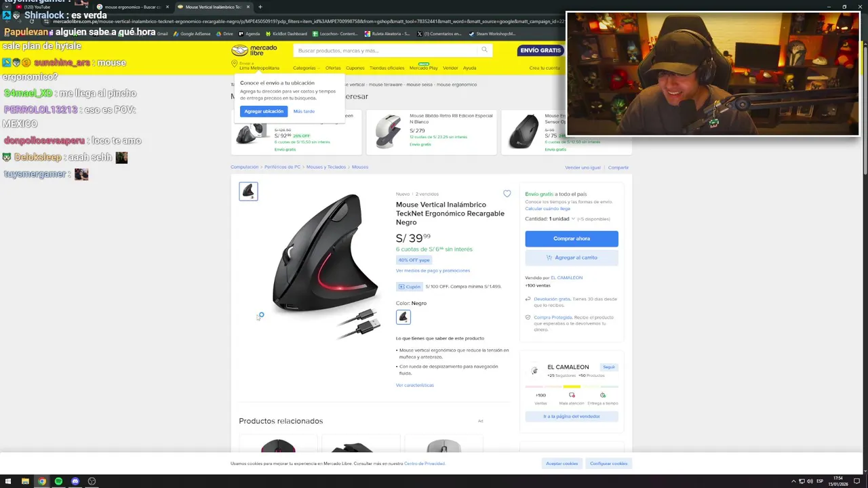Click the Cupón tag icon
Screen dimensions: 868x488
(x=401, y=287)
